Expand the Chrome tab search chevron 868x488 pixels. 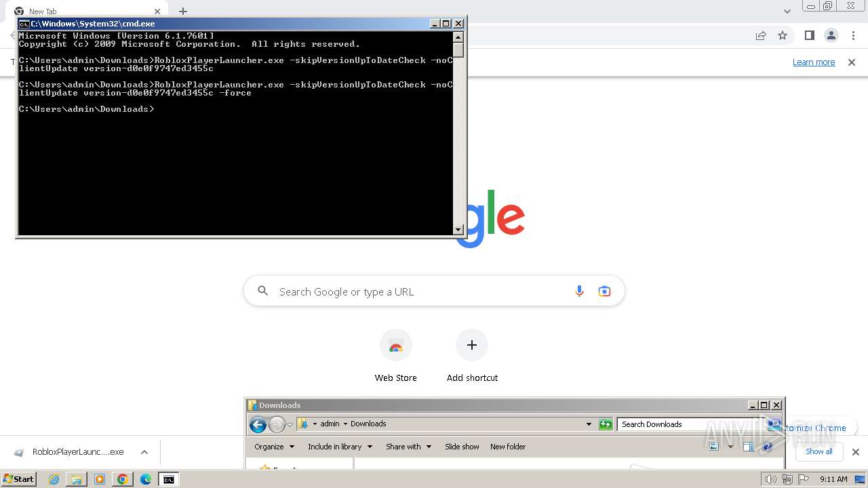click(787, 12)
